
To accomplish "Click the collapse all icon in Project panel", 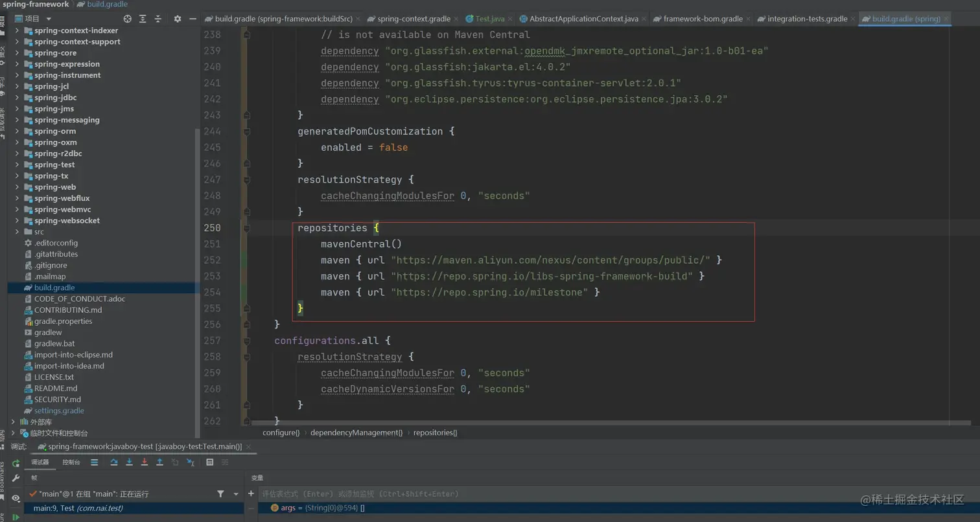I will [x=157, y=19].
